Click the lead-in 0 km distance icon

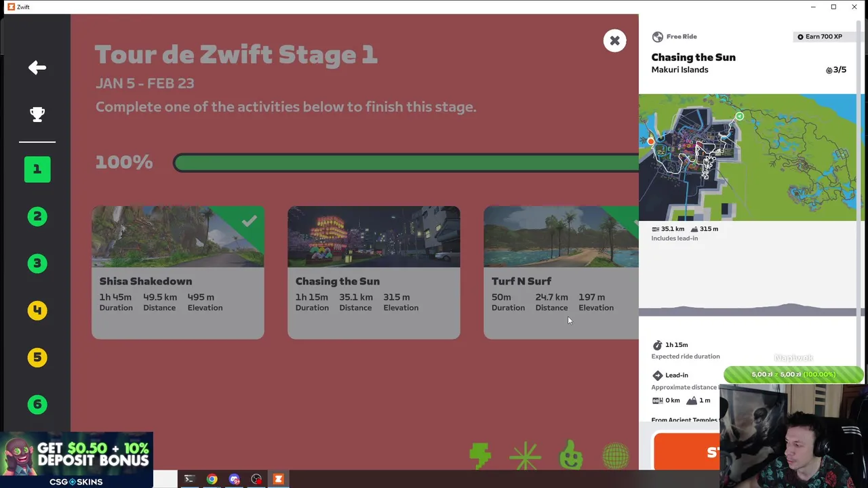[657, 401]
